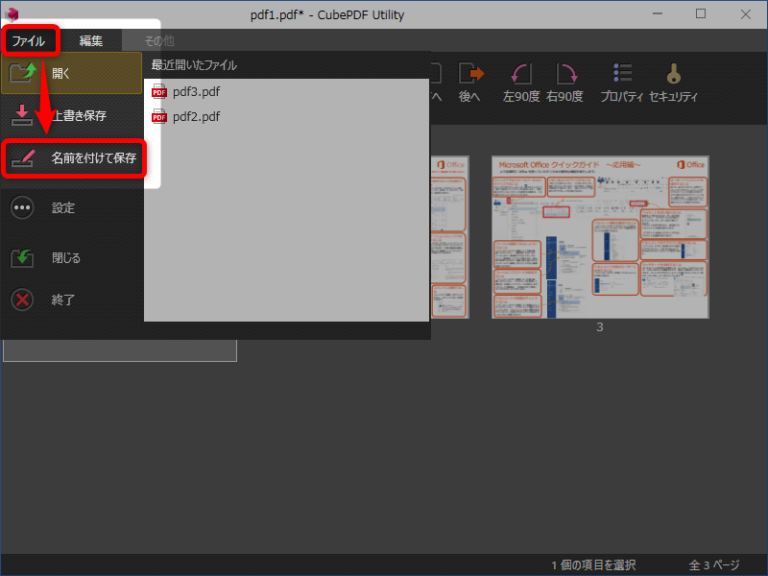
Task: Click the 開く (Open) folder icon
Action: 23,73
